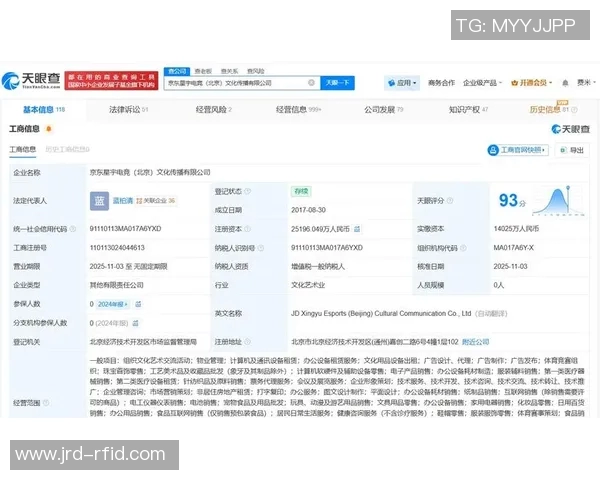Switch to the 经营信息 tab
The height and width of the screenshot is (480, 600).
[x=298, y=110]
